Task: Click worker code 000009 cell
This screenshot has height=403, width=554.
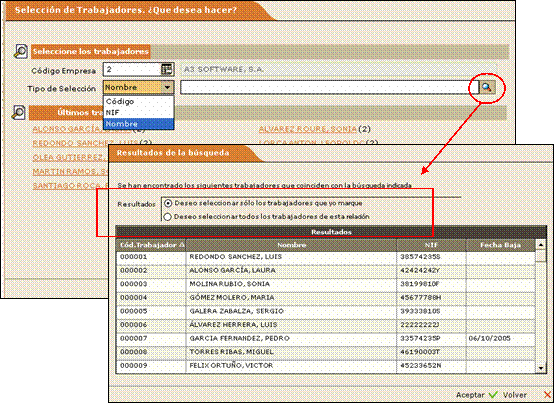Action: (151, 366)
